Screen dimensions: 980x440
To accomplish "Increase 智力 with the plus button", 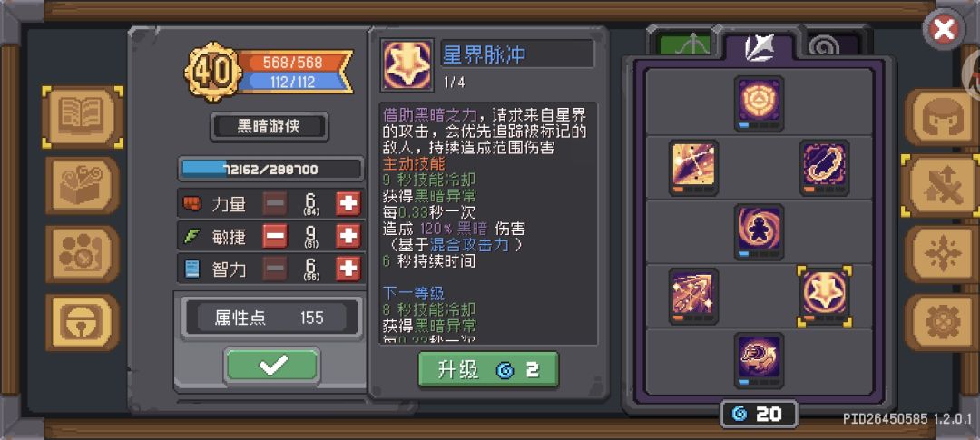I will [x=348, y=269].
